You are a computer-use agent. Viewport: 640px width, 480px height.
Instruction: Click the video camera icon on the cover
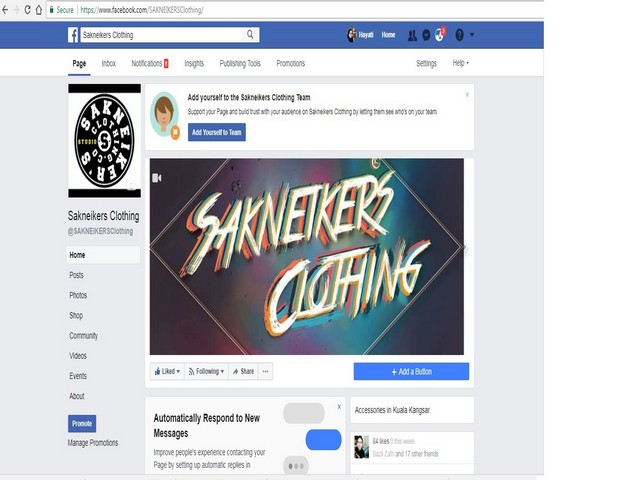(157, 178)
